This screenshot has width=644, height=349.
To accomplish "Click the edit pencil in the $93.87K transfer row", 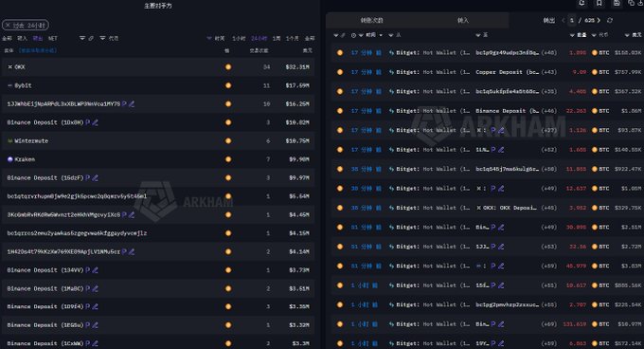I will pyautogui.click(x=501, y=130).
